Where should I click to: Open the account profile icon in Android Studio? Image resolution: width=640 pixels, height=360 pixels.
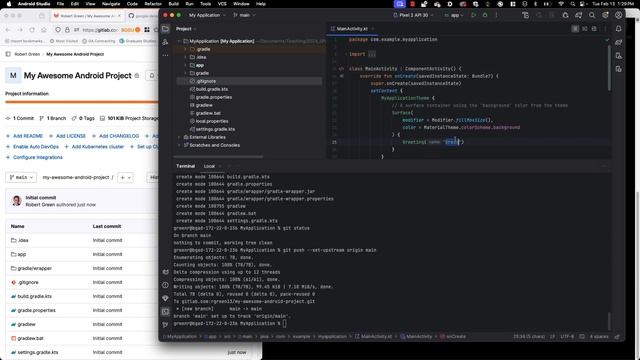[618, 15]
